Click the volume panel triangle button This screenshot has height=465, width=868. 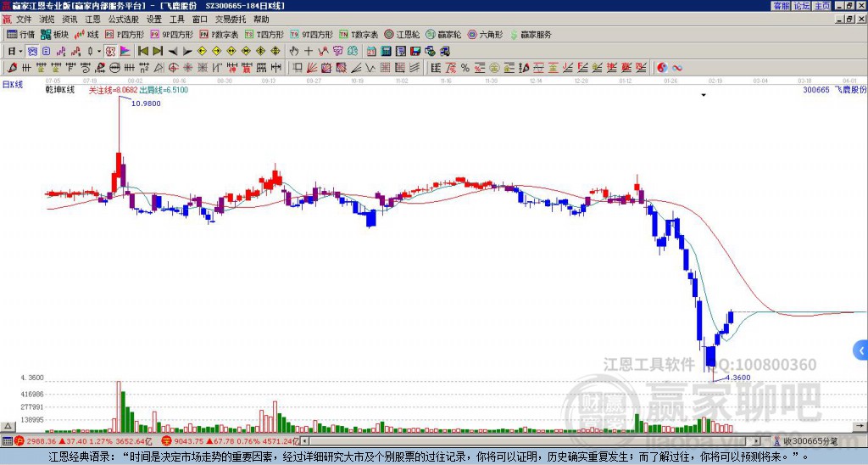[8, 426]
